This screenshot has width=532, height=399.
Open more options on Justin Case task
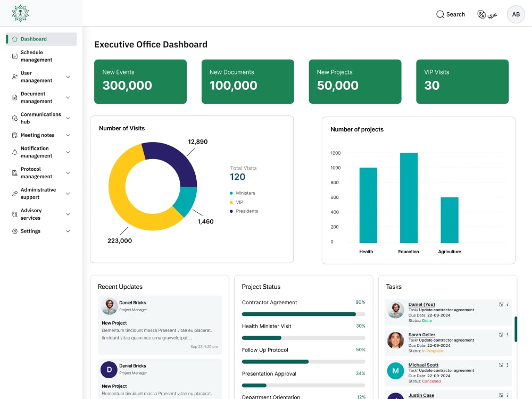pos(507,395)
